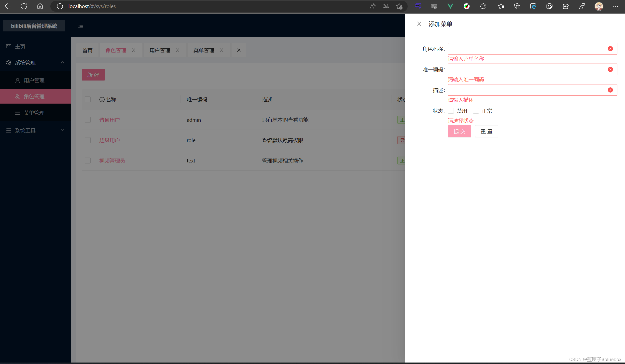Viewport: 625px width, 364px height.
Task: Clear the 角色名称 field with the red icon
Action: pyautogui.click(x=610, y=49)
